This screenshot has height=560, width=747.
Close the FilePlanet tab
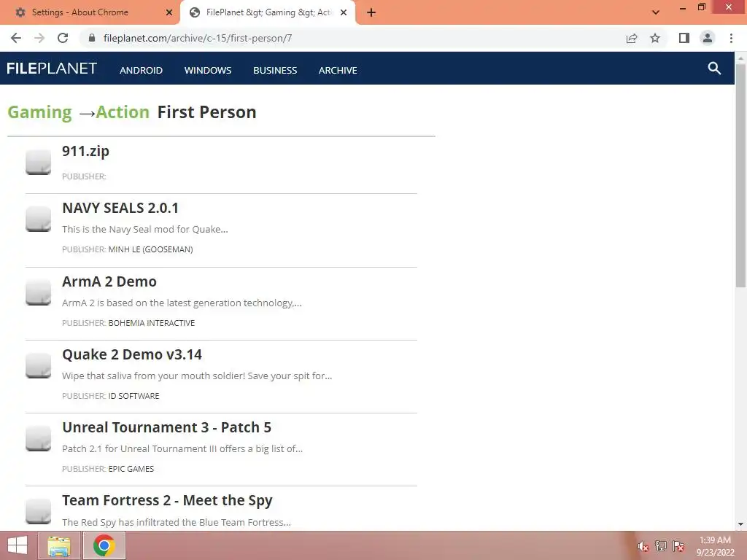[x=344, y=12]
